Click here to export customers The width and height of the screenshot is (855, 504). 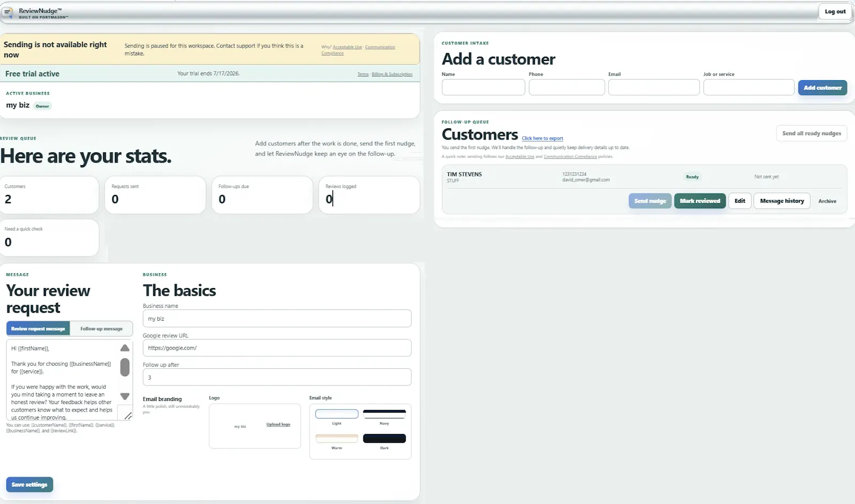click(x=542, y=138)
